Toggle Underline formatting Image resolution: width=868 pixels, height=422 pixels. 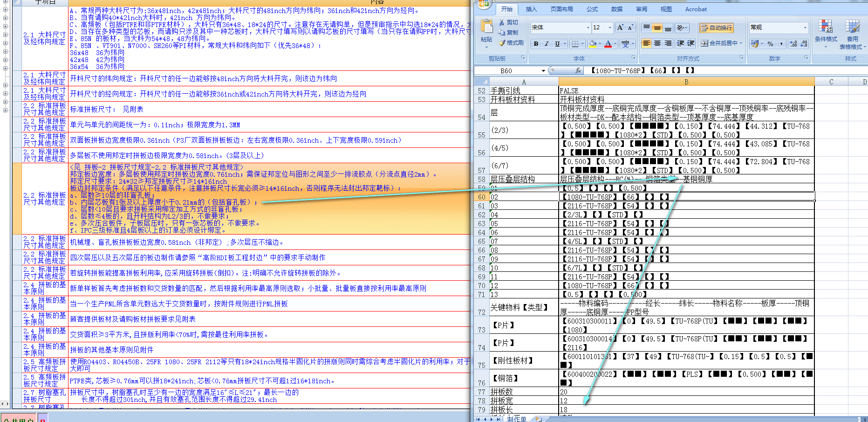click(557, 44)
